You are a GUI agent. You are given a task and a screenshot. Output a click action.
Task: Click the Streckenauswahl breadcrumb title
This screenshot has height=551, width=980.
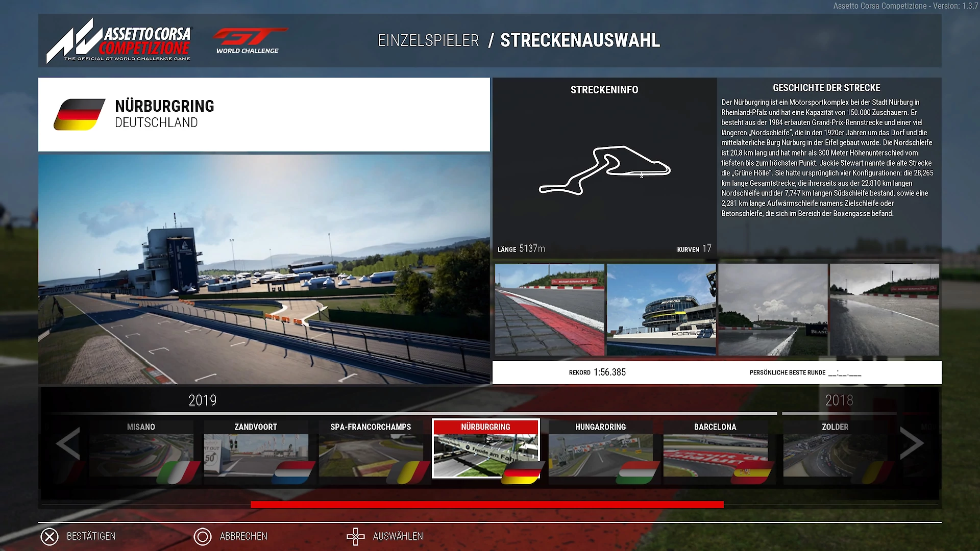click(580, 40)
